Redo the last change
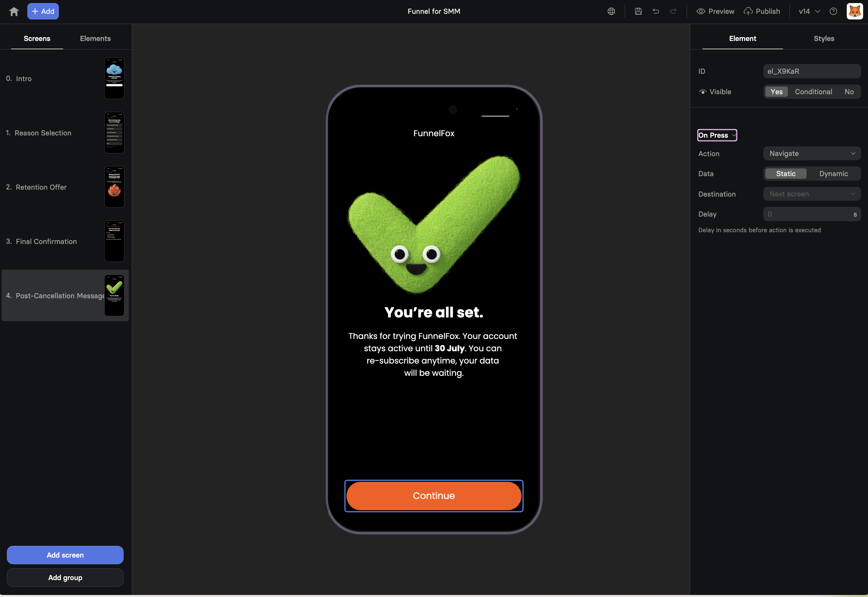This screenshot has width=868, height=597. click(x=673, y=12)
